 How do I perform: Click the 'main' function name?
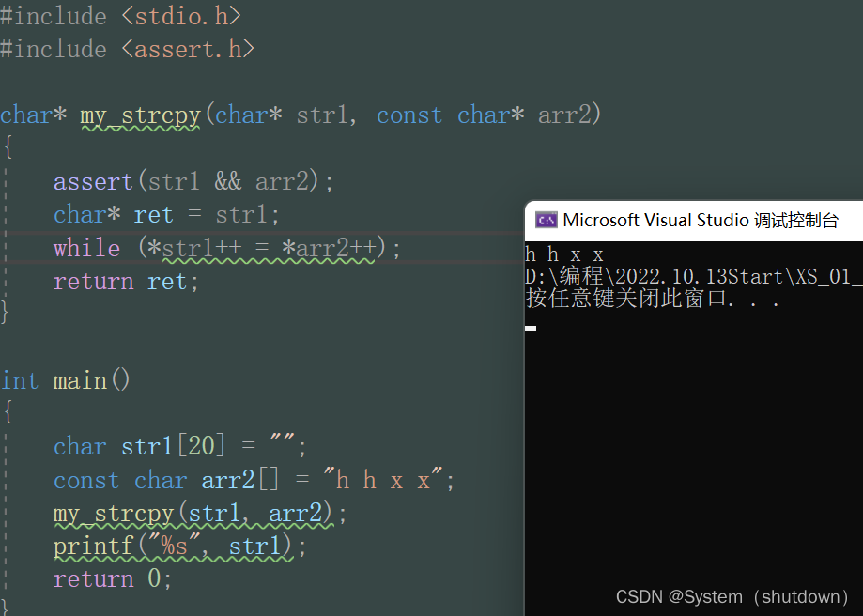(80, 380)
